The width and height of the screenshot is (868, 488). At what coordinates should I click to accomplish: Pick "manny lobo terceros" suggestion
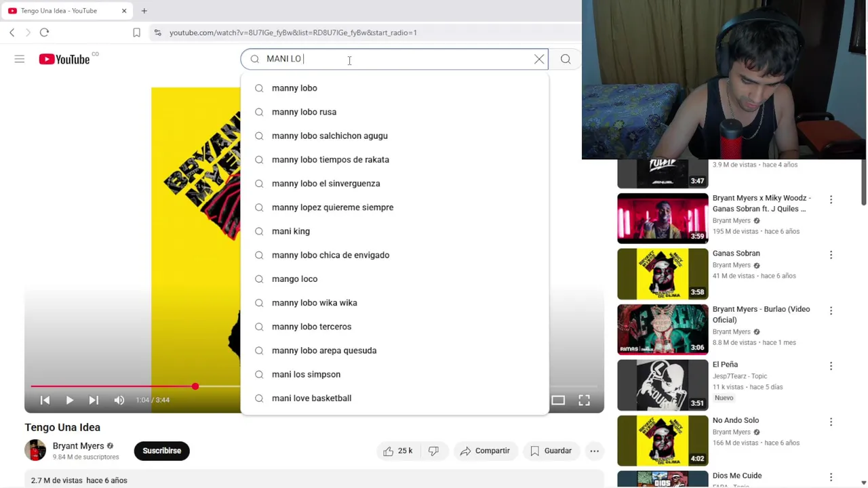click(395, 327)
